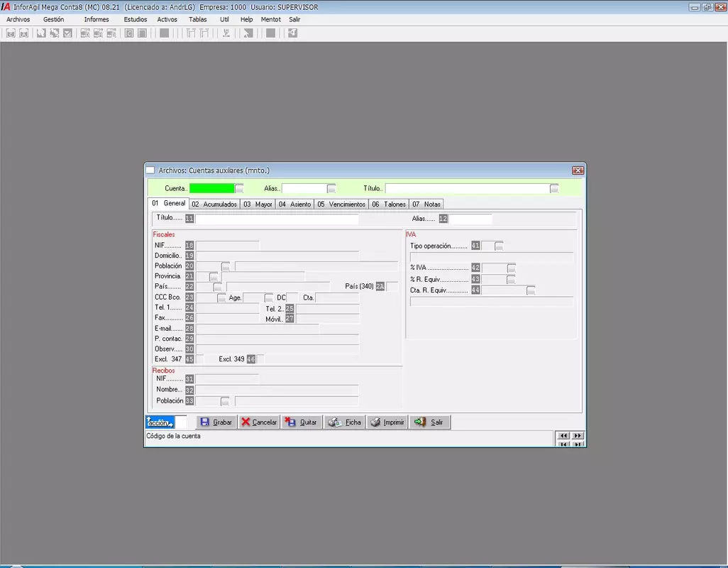Switch to the 02 Acumulados tab

point(214,204)
